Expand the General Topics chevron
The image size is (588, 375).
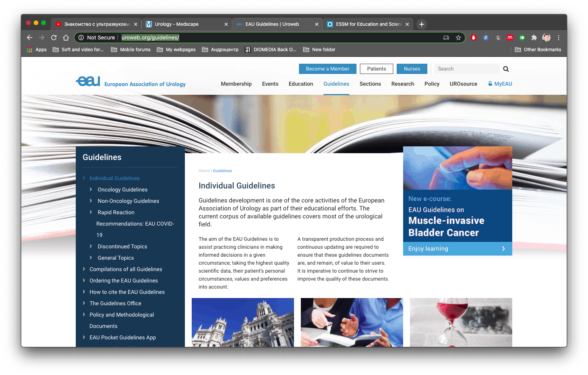click(91, 257)
